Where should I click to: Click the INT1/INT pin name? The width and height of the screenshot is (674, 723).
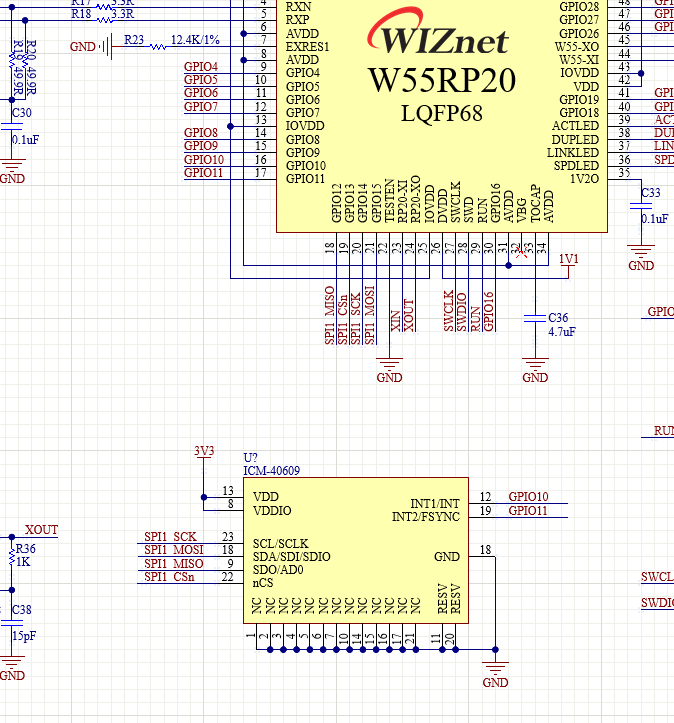[435, 504]
